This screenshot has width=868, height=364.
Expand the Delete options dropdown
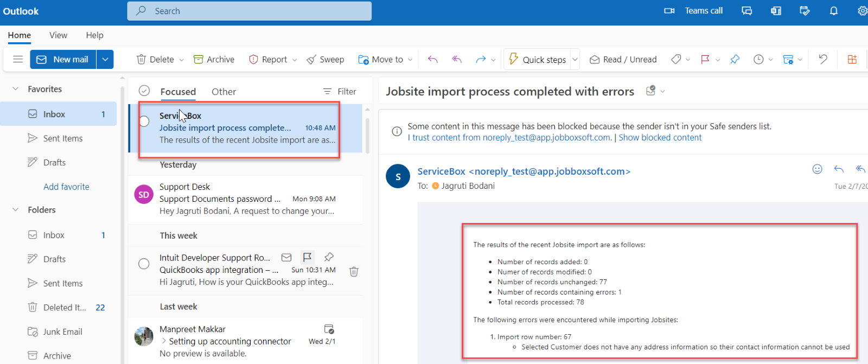coord(181,60)
